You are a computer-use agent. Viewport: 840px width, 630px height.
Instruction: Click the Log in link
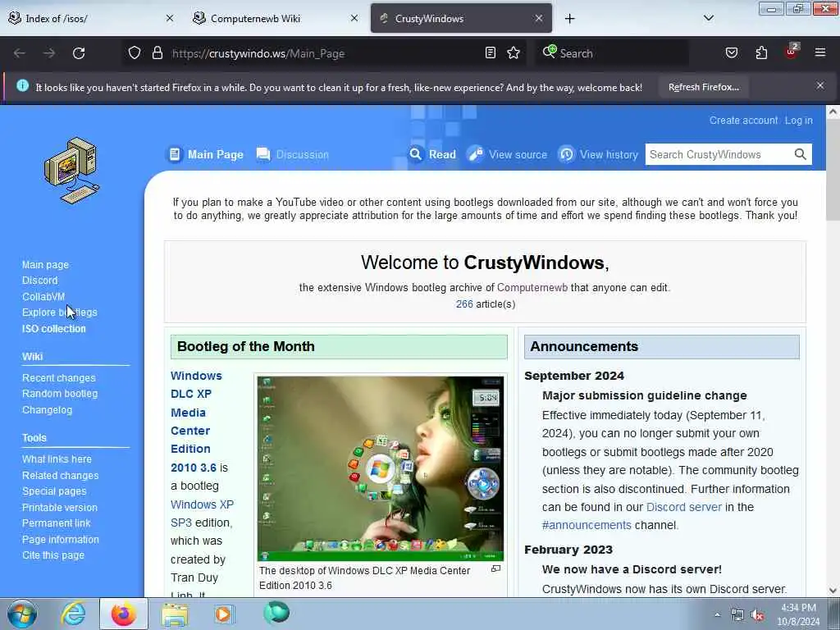click(x=799, y=121)
